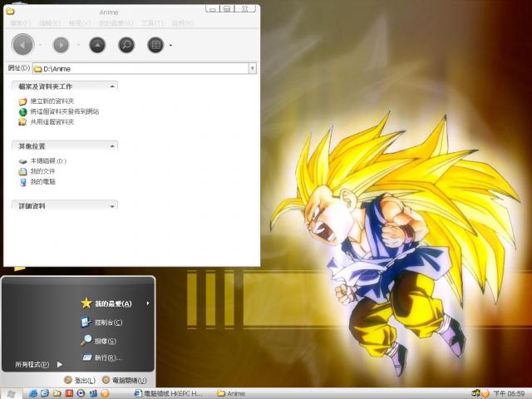Click the globe publish icon
Image resolution: width=532 pixels, height=399 pixels.
click(22, 112)
